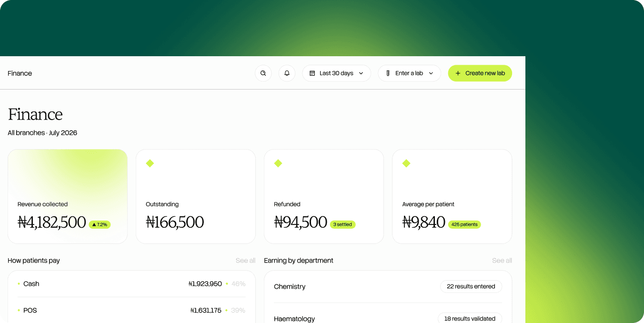Screen dimensions: 644x323
Task: Click the ₦166,500 outstanding amount
Action: pos(175,222)
